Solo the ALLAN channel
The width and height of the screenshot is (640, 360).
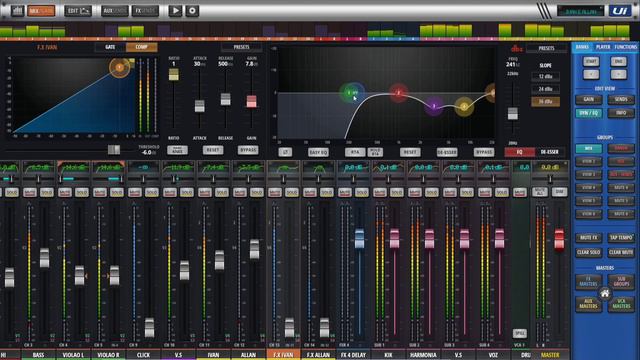(257, 192)
